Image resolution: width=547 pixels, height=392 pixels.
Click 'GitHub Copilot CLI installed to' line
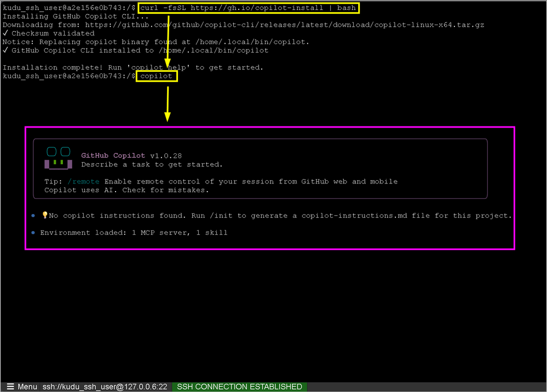coord(135,50)
